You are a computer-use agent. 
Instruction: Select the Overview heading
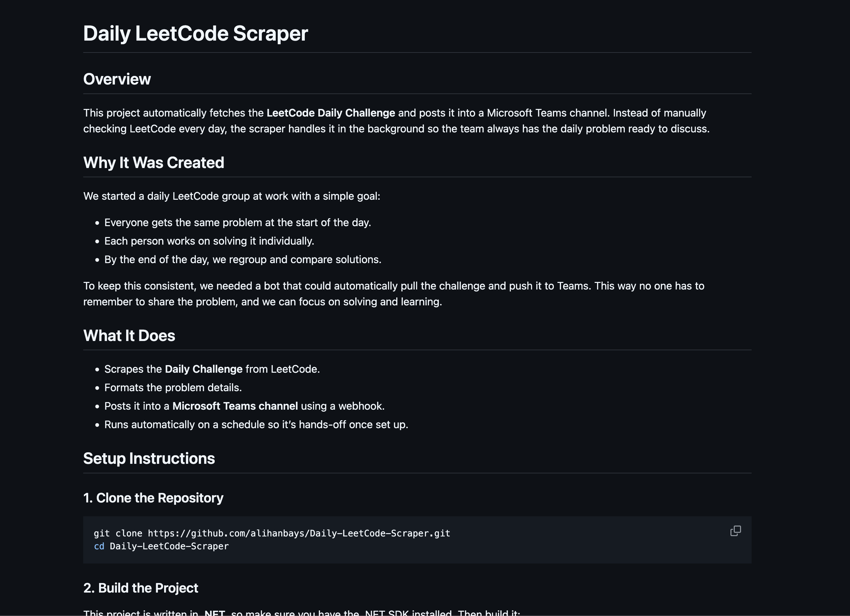click(x=117, y=79)
